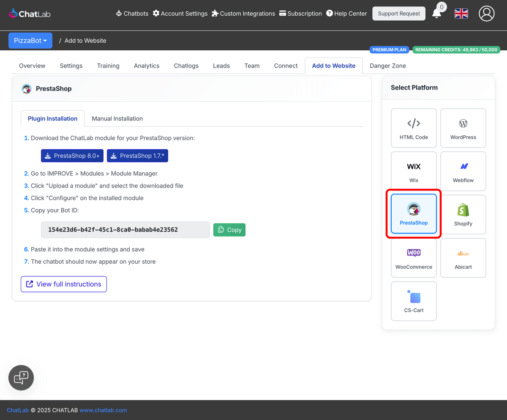Open the floating chat widget
This screenshot has height=420, width=507.
coord(21,377)
